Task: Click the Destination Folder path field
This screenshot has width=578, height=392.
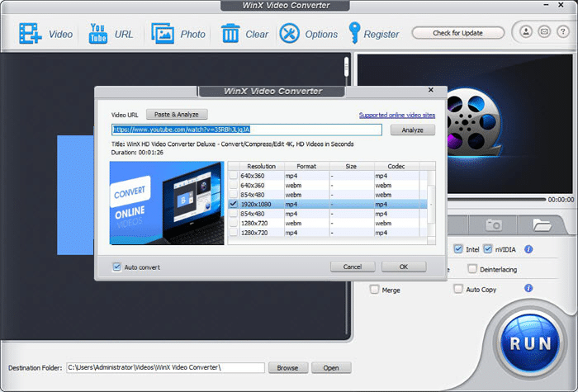Action: click(165, 367)
